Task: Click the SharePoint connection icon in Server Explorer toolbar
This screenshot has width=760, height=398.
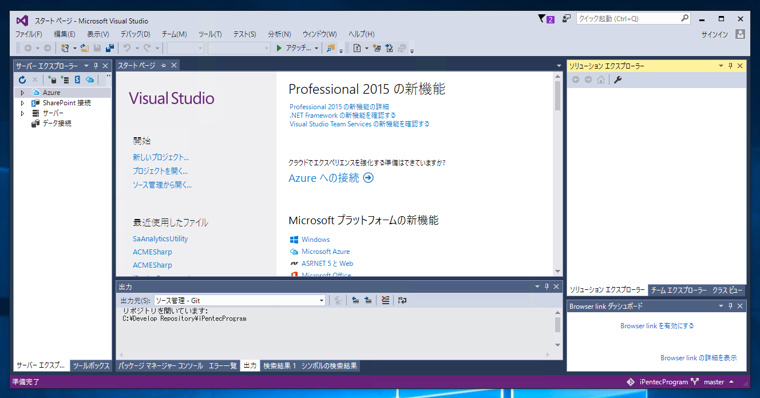Action: (x=77, y=80)
